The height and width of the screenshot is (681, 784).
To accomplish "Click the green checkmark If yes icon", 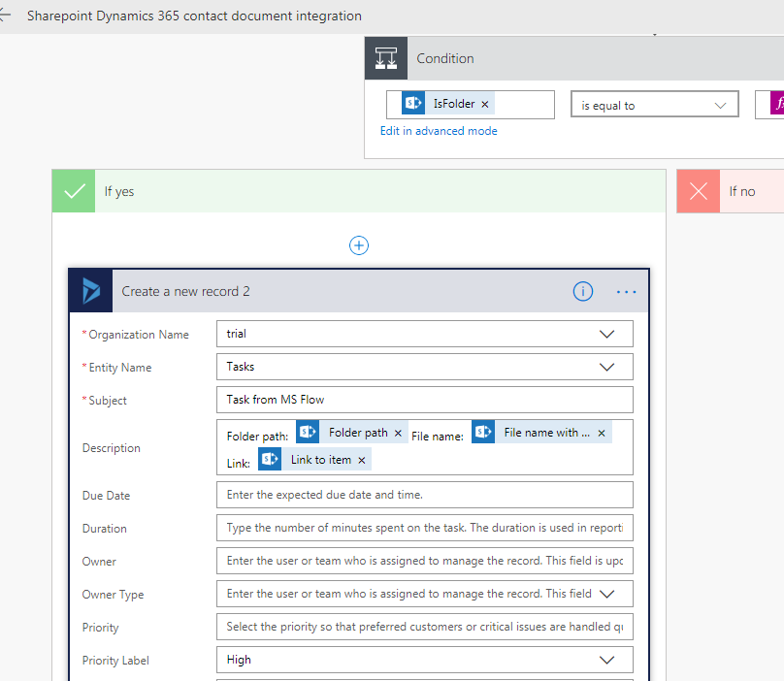I will pyautogui.click(x=74, y=191).
